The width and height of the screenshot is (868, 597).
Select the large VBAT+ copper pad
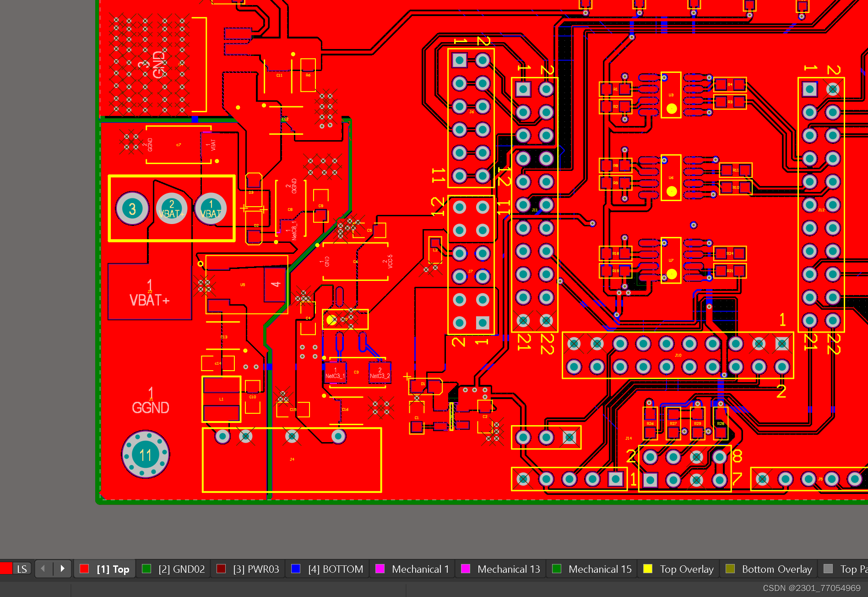pyautogui.click(x=150, y=291)
